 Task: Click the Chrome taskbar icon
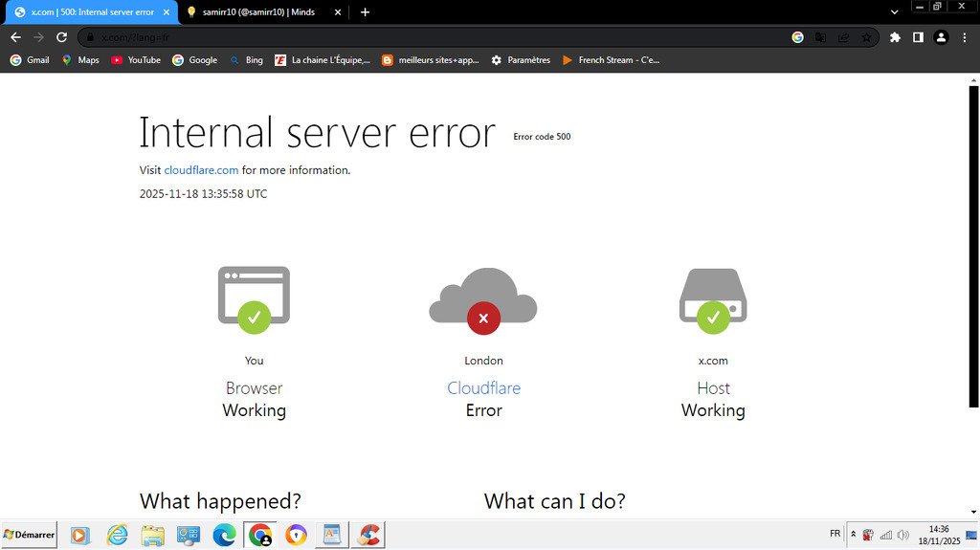tap(260, 535)
